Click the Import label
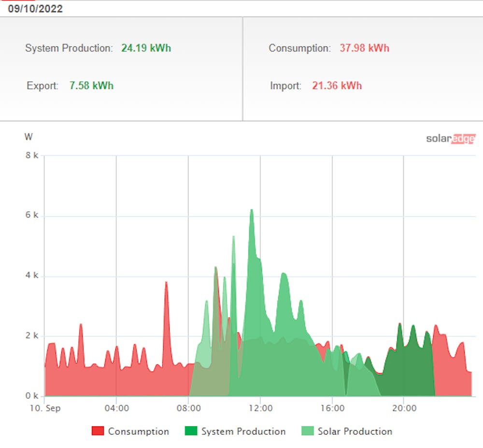The width and height of the screenshot is (483, 448). [x=285, y=86]
